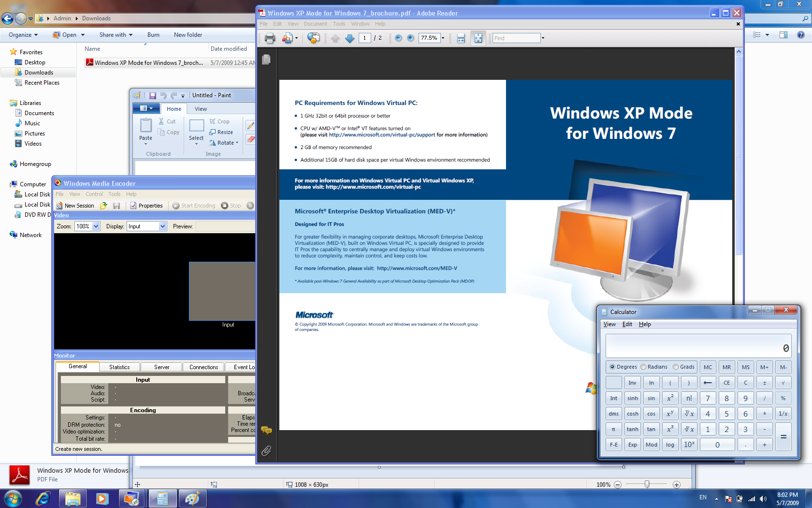Switch to Connections tab in Media Encoder
This screenshot has width=812, height=508.
[x=203, y=367]
